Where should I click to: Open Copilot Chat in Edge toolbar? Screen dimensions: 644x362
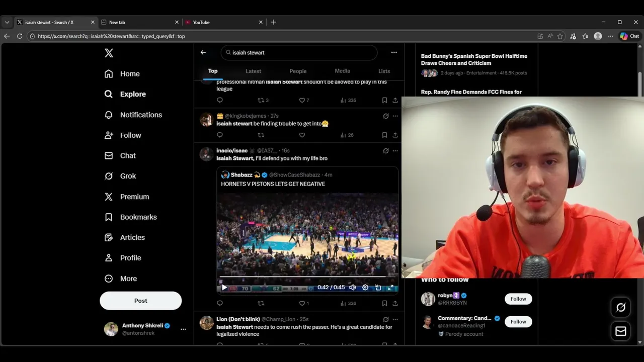[629, 36]
